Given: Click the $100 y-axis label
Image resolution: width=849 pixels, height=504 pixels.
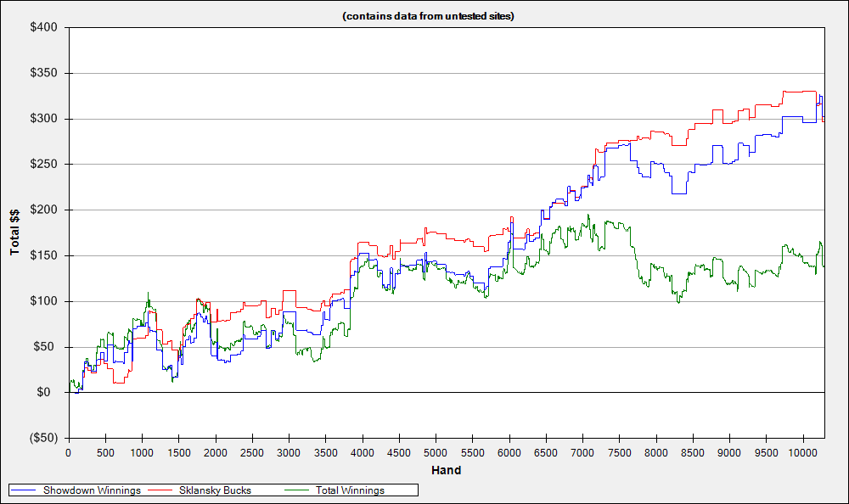Looking at the screenshot, I should click(x=44, y=301).
